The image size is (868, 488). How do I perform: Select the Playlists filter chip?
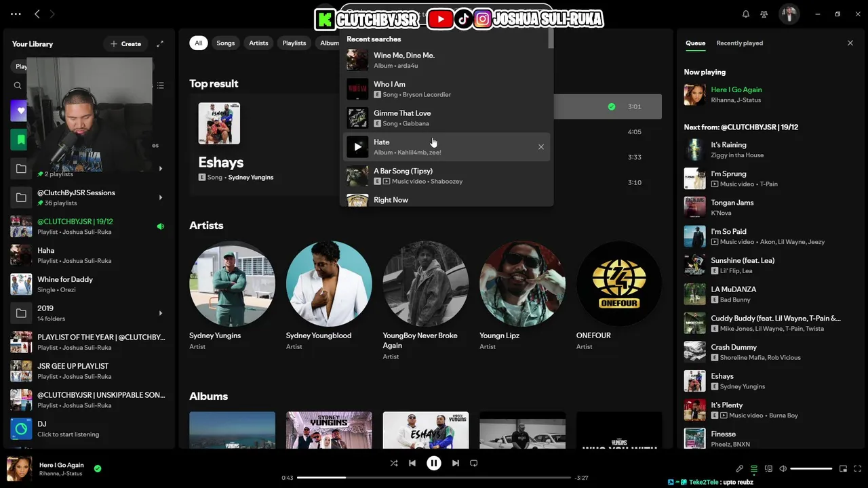294,43
